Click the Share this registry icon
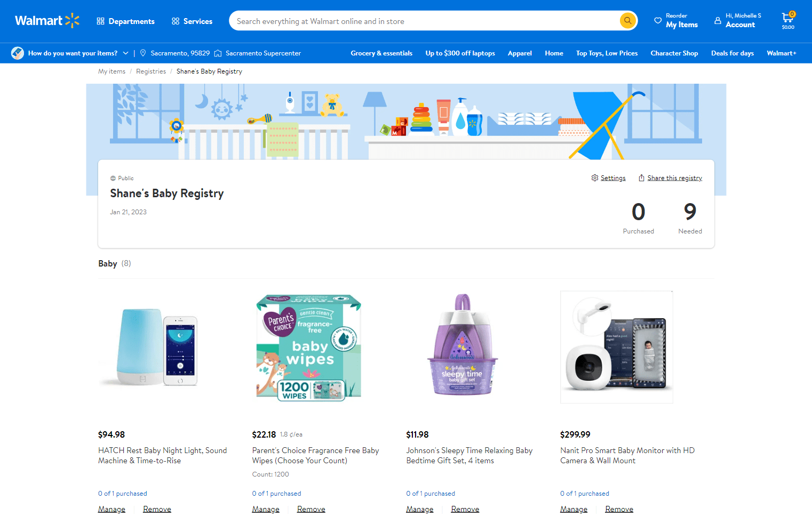Screen dimensions: 812x516 click(x=641, y=178)
